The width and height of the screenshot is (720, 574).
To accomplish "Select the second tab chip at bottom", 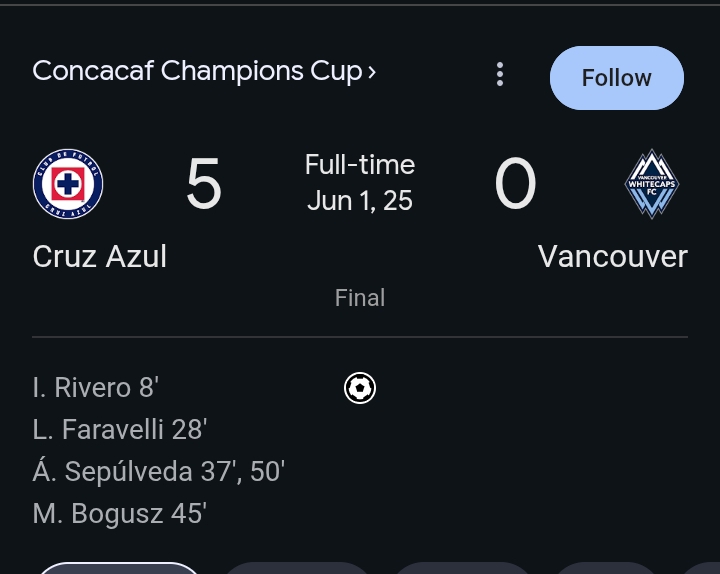I will pyautogui.click(x=297, y=568).
